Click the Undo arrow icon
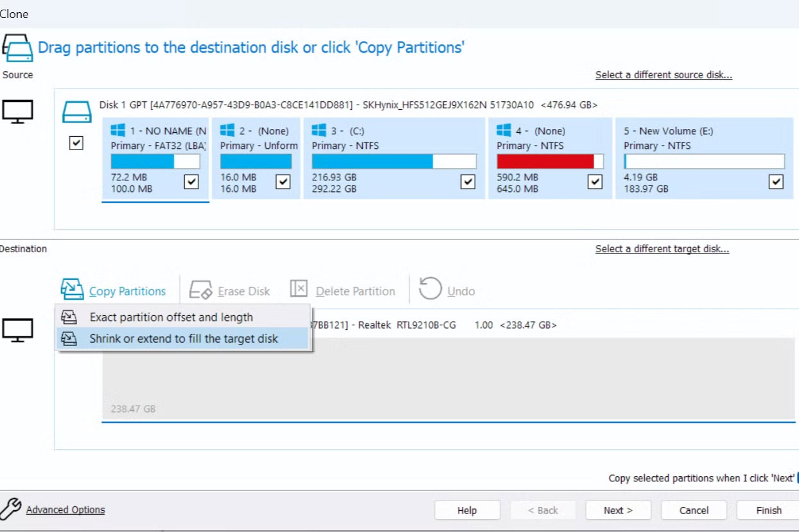Screen dimensions: 799x532 pyautogui.click(x=429, y=289)
